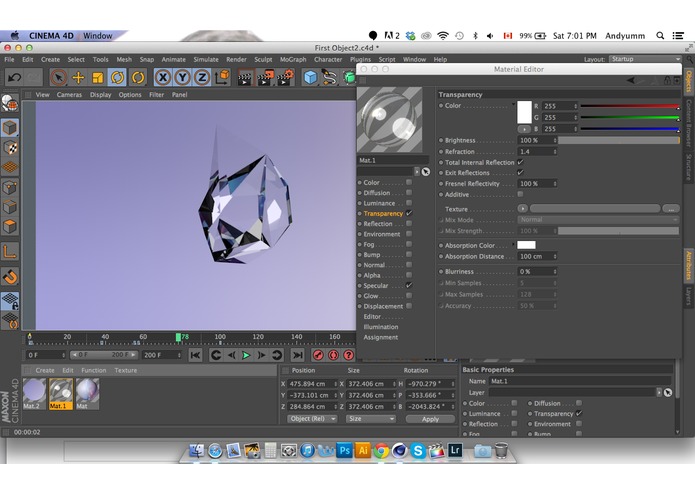695x494 pixels.
Task: Open Photoshop from the Dock
Action: pyautogui.click(x=344, y=451)
